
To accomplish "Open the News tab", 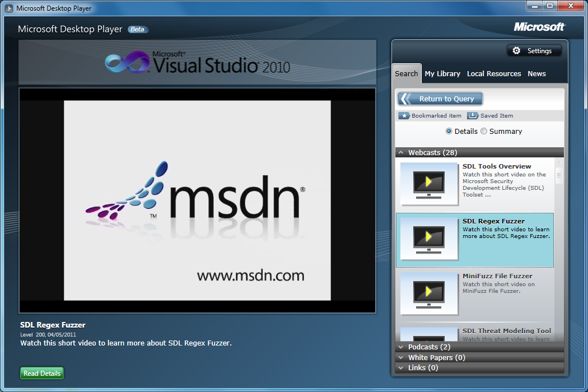I will tap(536, 73).
